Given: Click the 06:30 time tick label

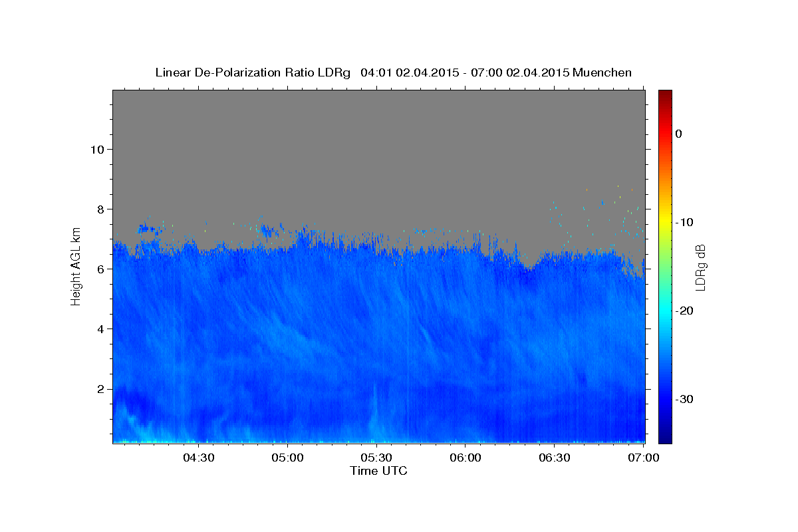Looking at the screenshot, I should click(x=555, y=458).
